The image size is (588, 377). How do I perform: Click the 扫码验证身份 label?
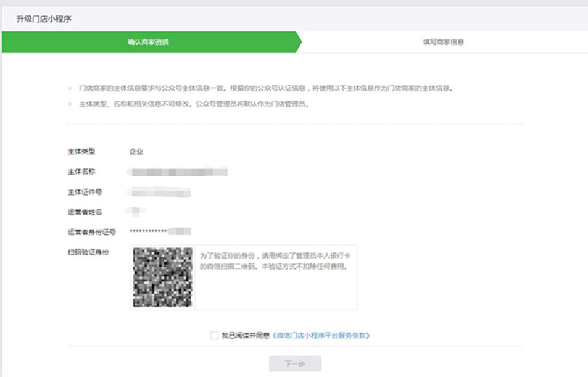click(88, 252)
